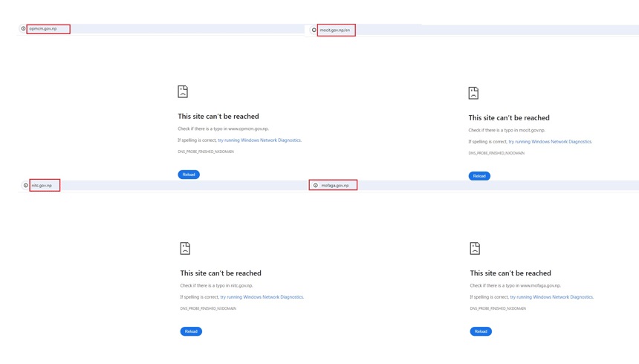
Task: Click sad page icon on mofaga.gov.np error
Action: (x=475, y=248)
